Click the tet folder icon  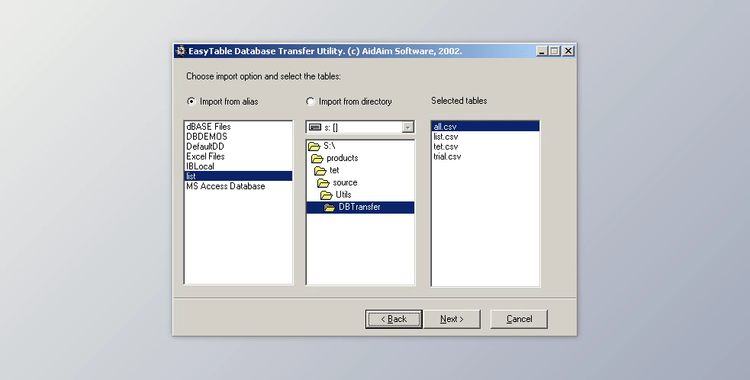[x=320, y=170]
